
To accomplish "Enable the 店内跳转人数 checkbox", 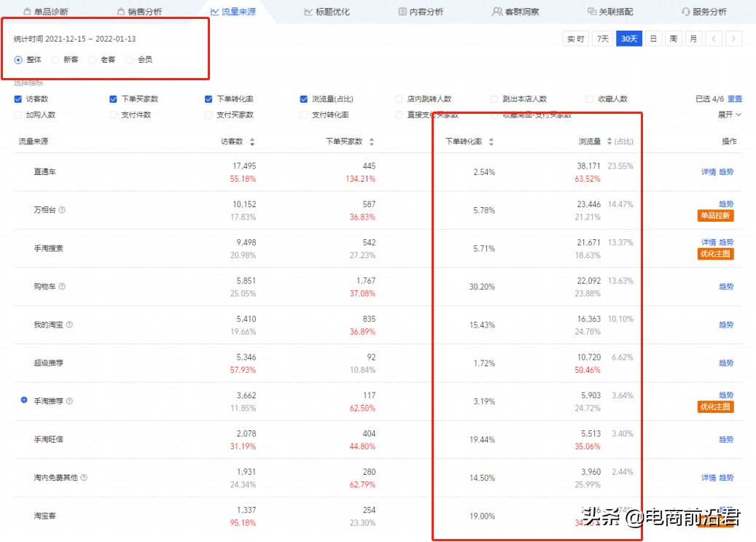I will tap(400, 99).
